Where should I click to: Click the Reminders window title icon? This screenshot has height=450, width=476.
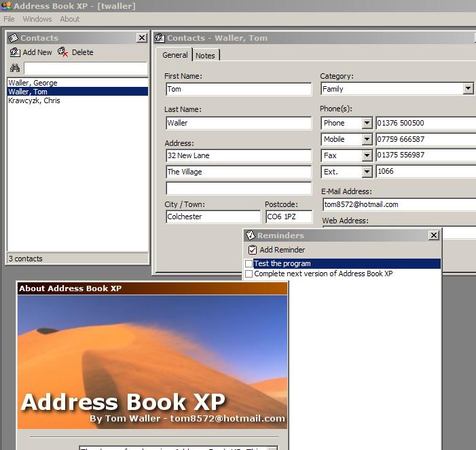[250, 235]
